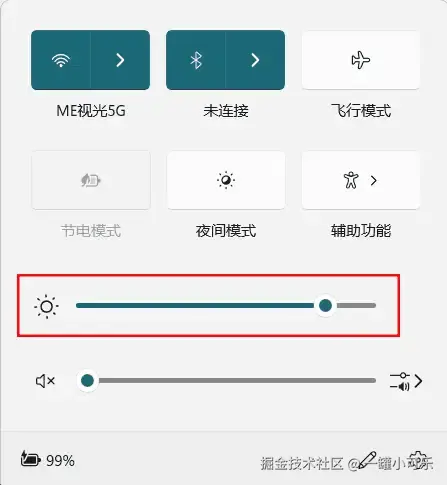Screen dimensions: 447x485
Task: Toggle Bluetooth using the Bluetooth icon
Action: (x=196, y=60)
